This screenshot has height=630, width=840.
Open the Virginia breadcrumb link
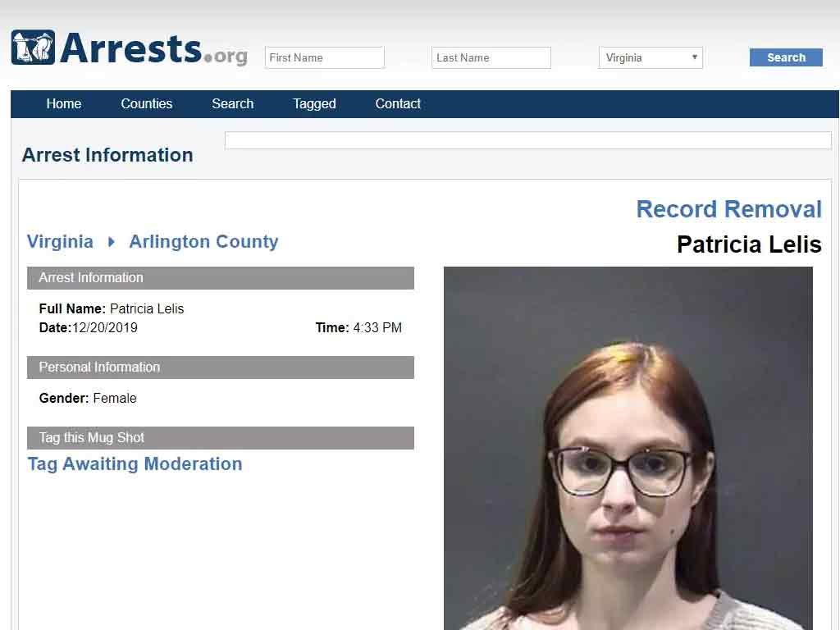pos(60,242)
